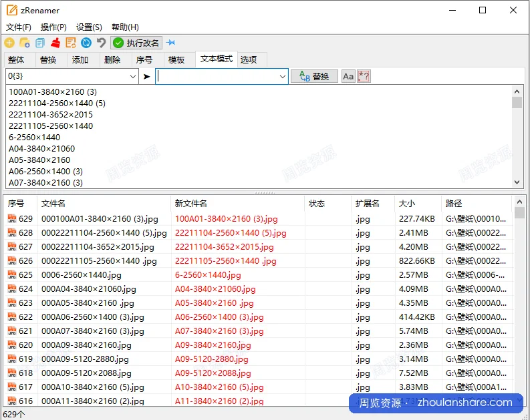Open the 文件(F) menu
The width and height of the screenshot is (530, 420).
pos(19,27)
